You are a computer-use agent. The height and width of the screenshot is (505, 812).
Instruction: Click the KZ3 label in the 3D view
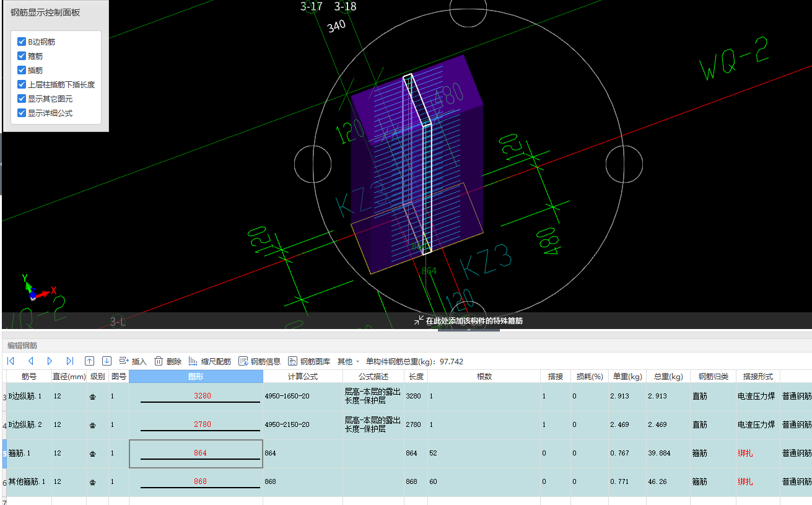[486, 263]
